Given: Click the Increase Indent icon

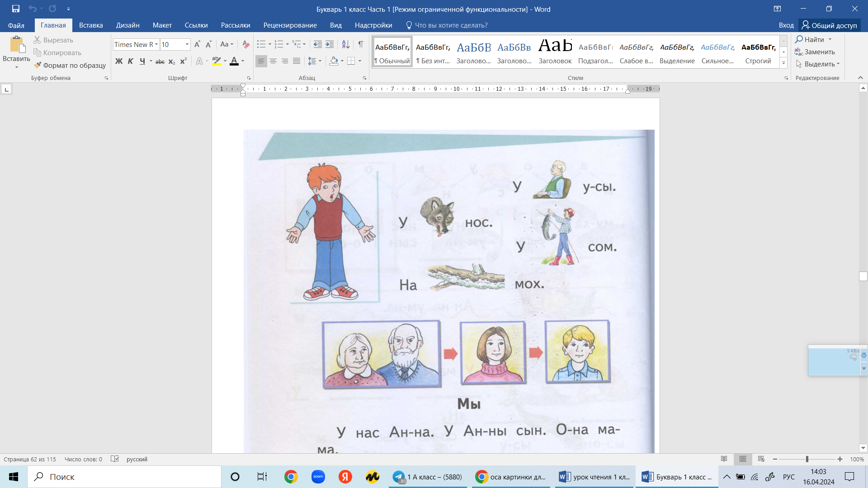Looking at the screenshot, I should (330, 44).
